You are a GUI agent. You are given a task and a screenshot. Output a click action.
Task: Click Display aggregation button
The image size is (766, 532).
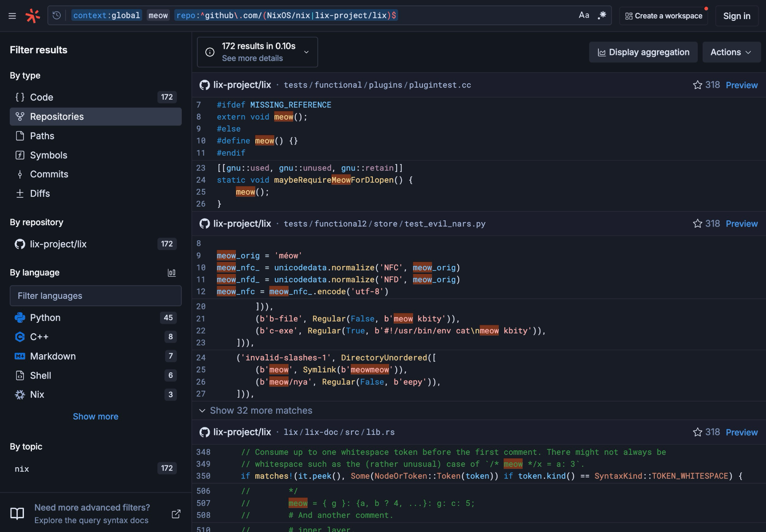[x=643, y=52]
